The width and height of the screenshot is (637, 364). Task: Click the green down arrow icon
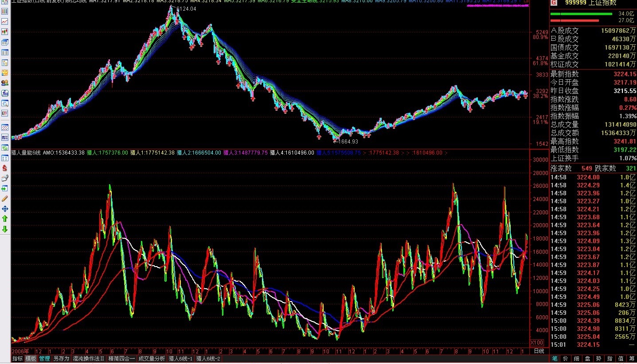(5, 229)
